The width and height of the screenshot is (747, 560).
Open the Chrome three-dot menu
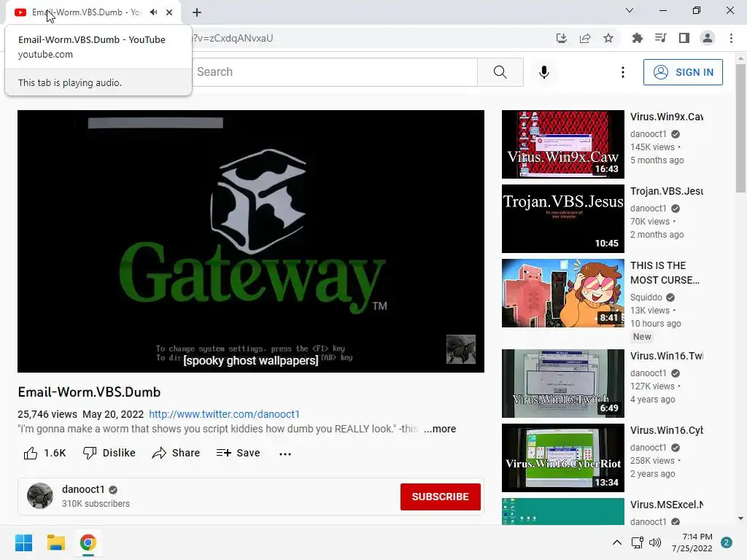(x=731, y=38)
